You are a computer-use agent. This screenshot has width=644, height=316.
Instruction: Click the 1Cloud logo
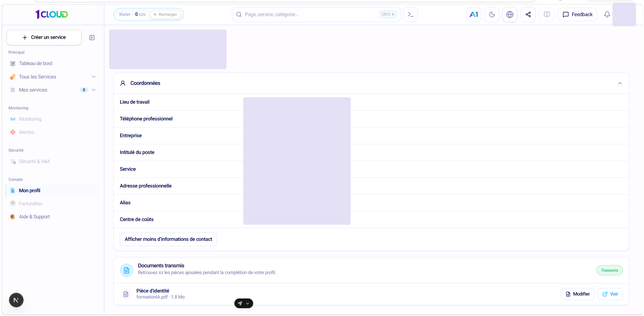coord(52,14)
